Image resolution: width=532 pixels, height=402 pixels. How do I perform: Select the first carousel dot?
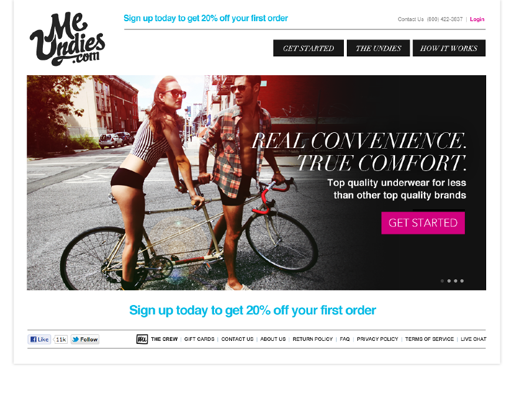tap(442, 281)
